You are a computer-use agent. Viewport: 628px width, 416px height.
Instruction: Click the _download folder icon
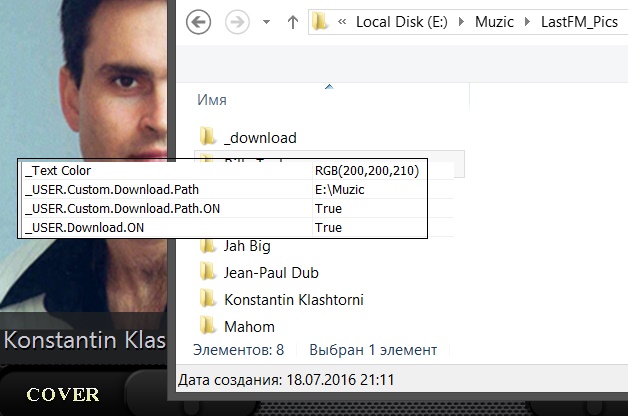[208, 137]
